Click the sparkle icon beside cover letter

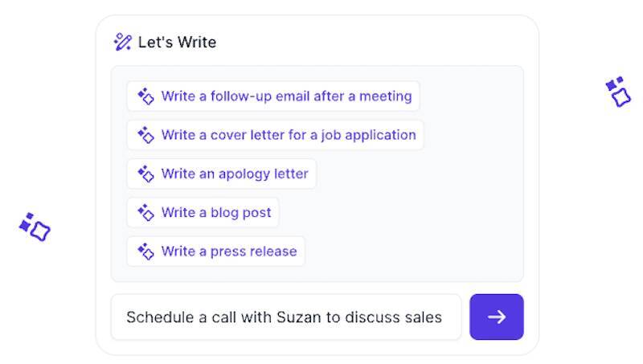point(145,135)
